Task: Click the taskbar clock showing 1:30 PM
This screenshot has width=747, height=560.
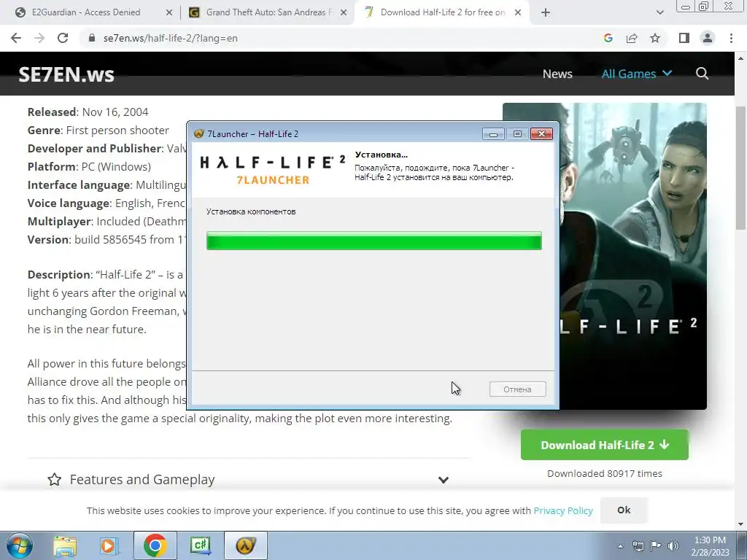Action: point(710,546)
